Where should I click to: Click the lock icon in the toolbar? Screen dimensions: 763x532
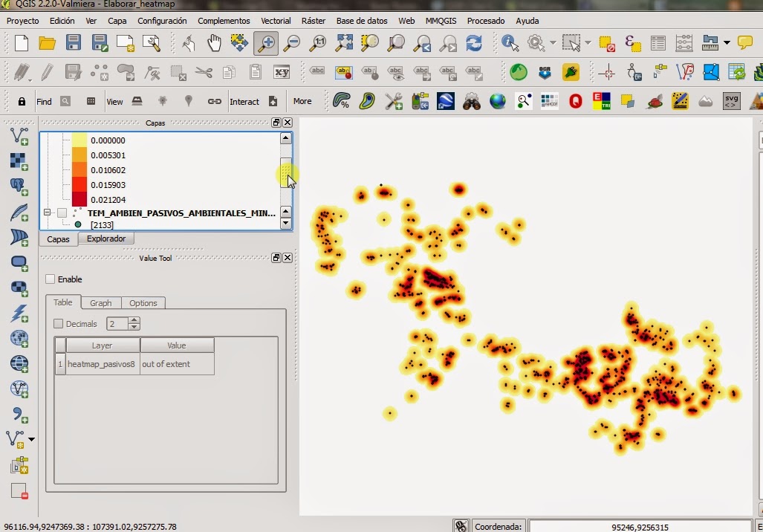tap(22, 101)
